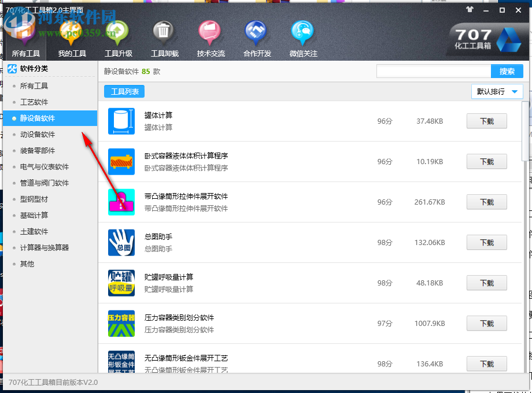This screenshot has height=393, width=532.
Task: Click the 罐体计算 tank calculation icon
Action: (121, 121)
